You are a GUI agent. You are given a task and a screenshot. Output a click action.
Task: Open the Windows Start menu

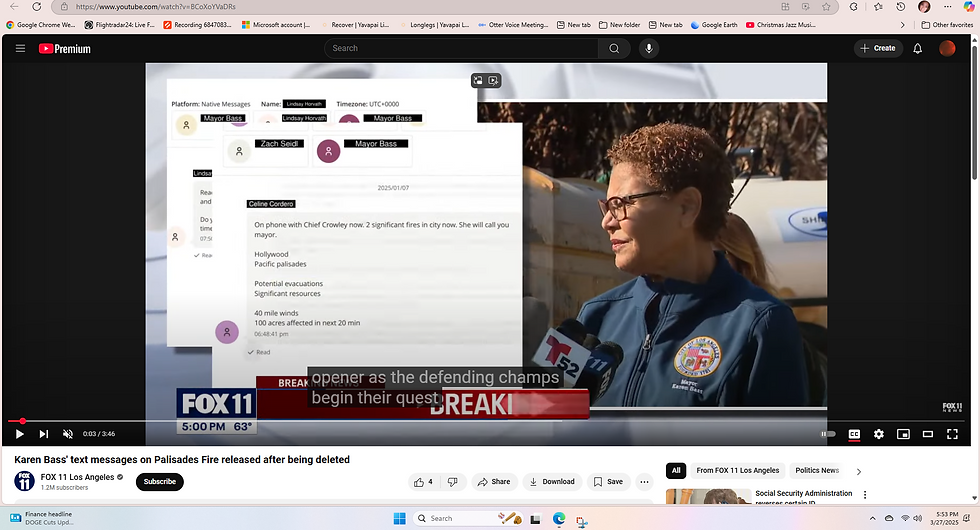point(399,518)
